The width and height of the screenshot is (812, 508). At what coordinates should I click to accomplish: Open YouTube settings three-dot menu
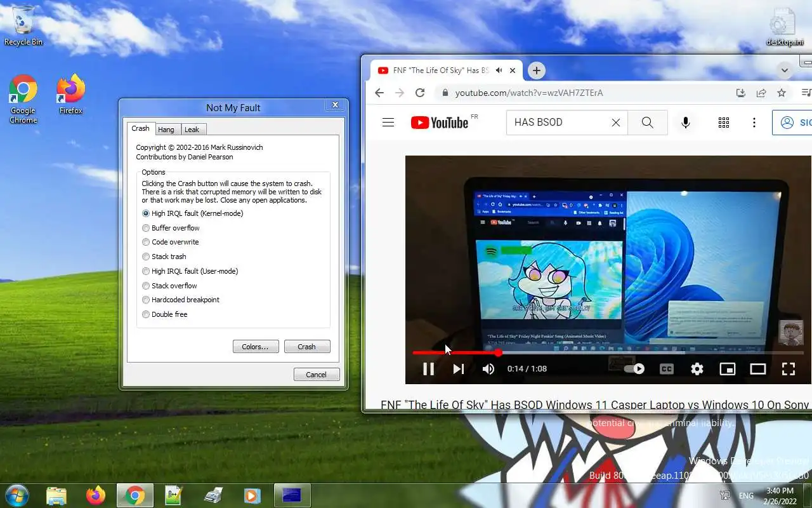coord(754,123)
